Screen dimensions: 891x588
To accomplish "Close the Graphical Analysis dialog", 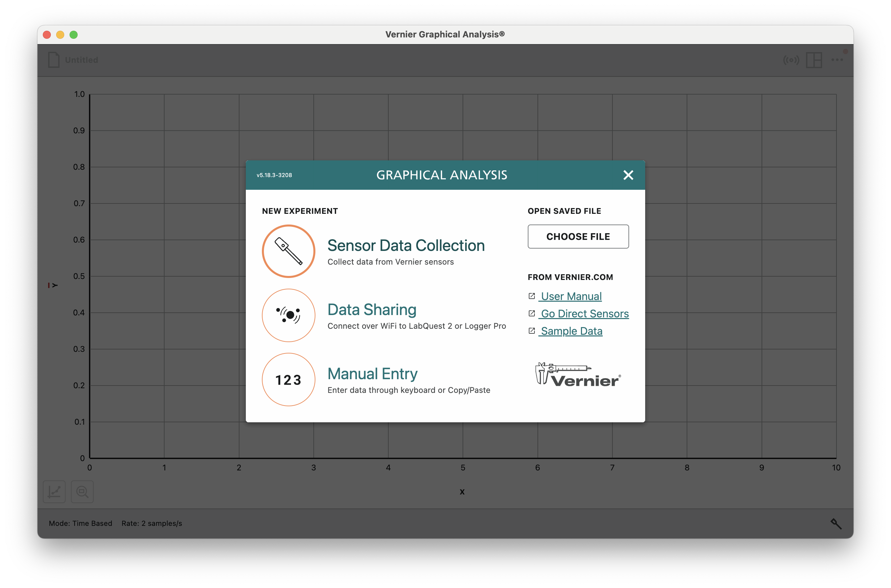I will (x=628, y=175).
